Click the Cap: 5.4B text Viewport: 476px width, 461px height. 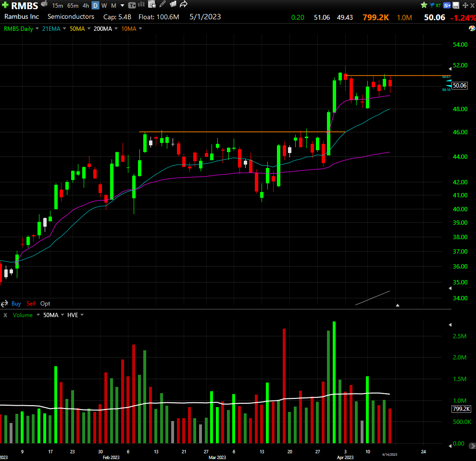click(117, 17)
